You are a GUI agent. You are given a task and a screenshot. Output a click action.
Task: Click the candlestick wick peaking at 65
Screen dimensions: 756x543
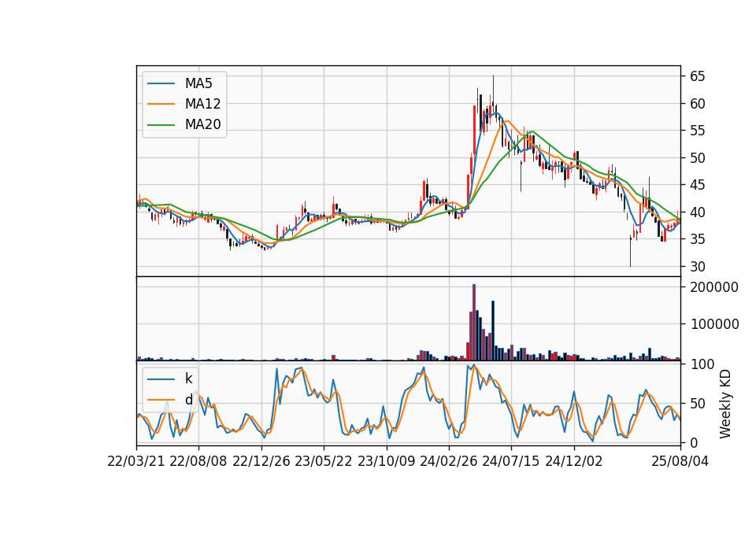pos(493,89)
